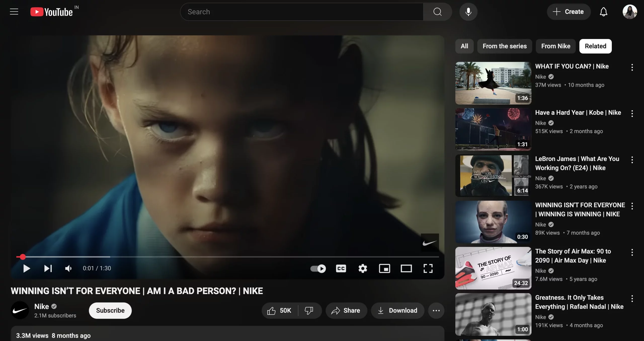Click '3.3M views 8 months ago' description text
644x341 pixels.
(53, 336)
